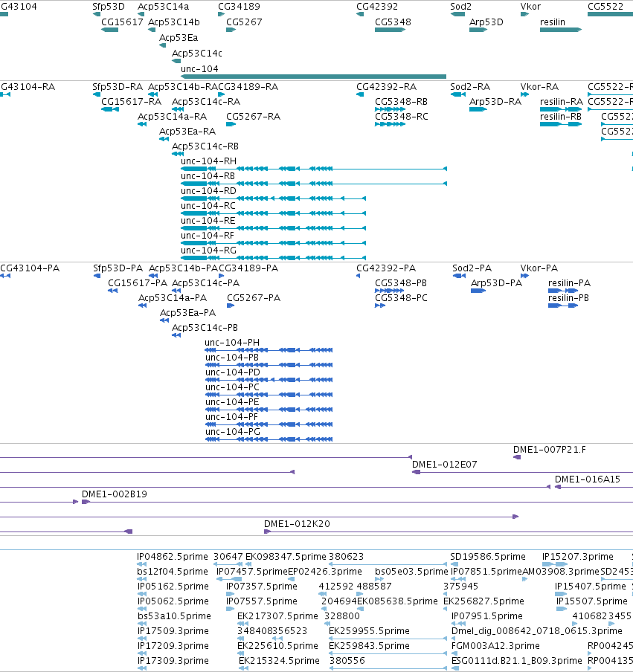Click the CG5522 gene label
Screen dimensions: 633x672
click(605, 7)
